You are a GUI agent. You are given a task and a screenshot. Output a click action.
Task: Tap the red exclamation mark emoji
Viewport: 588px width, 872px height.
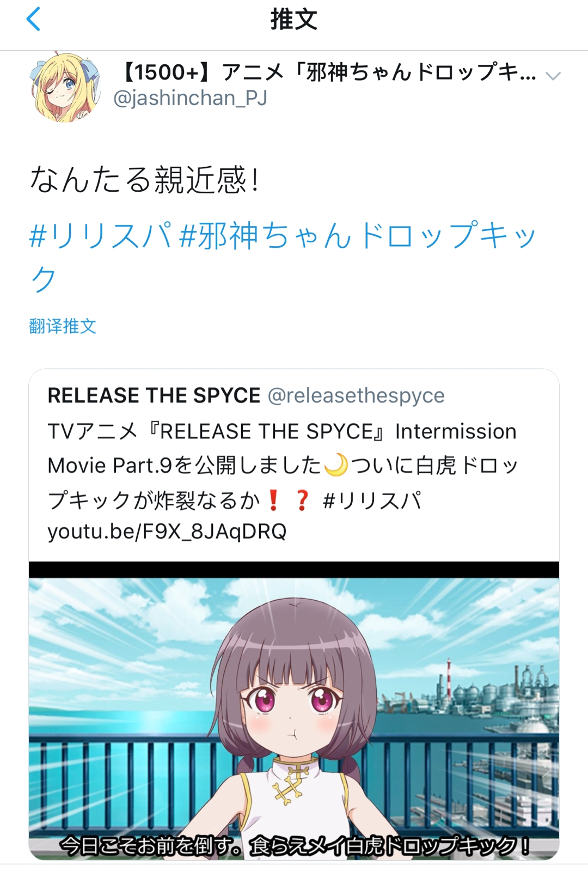(273, 499)
